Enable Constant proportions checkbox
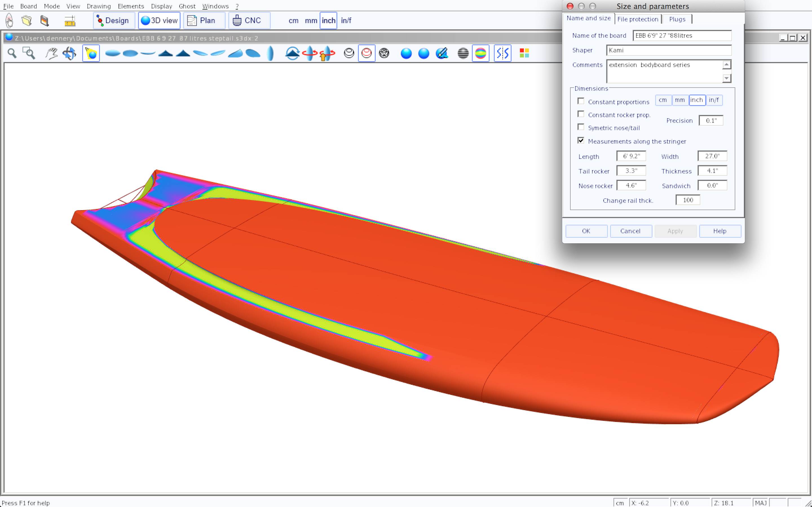This screenshot has height=507, width=812. coord(581,101)
